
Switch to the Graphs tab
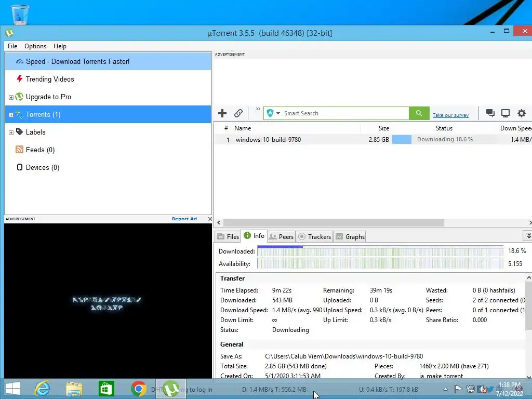(350, 236)
